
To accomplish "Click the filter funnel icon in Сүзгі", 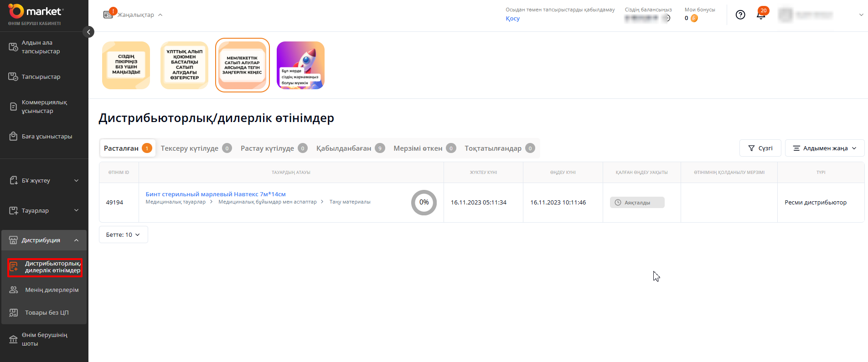I will 751,148.
